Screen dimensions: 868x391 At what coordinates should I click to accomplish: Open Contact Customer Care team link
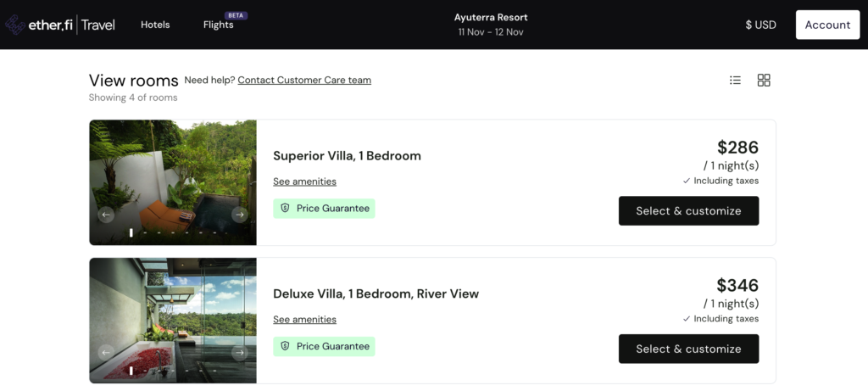[x=304, y=80]
